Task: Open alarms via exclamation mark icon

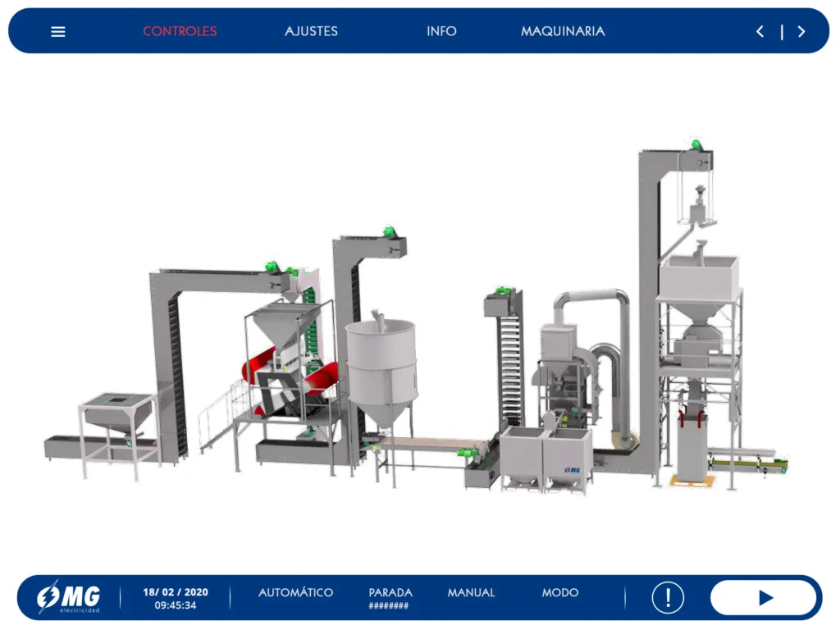Action: 668,597
